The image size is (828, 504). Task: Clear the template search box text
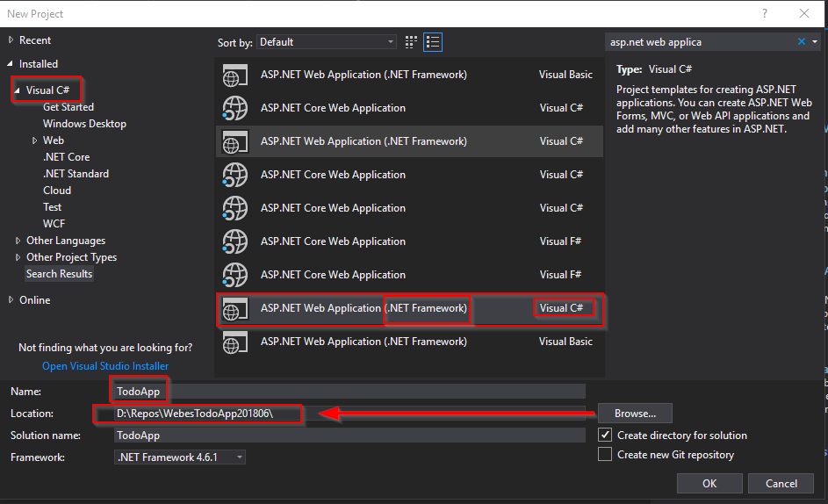pyautogui.click(x=802, y=42)
